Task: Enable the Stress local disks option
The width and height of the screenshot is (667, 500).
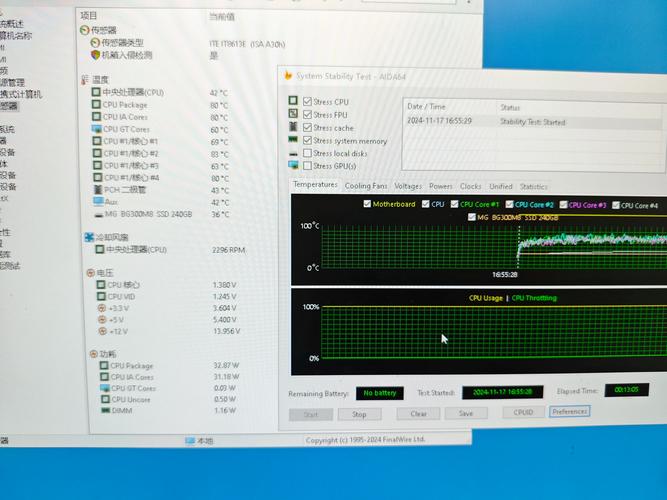Action: coord(293,153)
